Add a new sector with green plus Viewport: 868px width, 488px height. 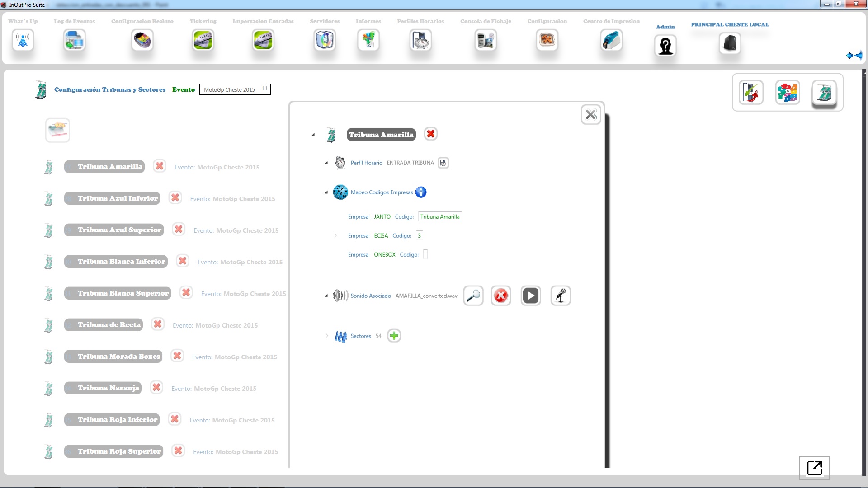coord(394,336)
